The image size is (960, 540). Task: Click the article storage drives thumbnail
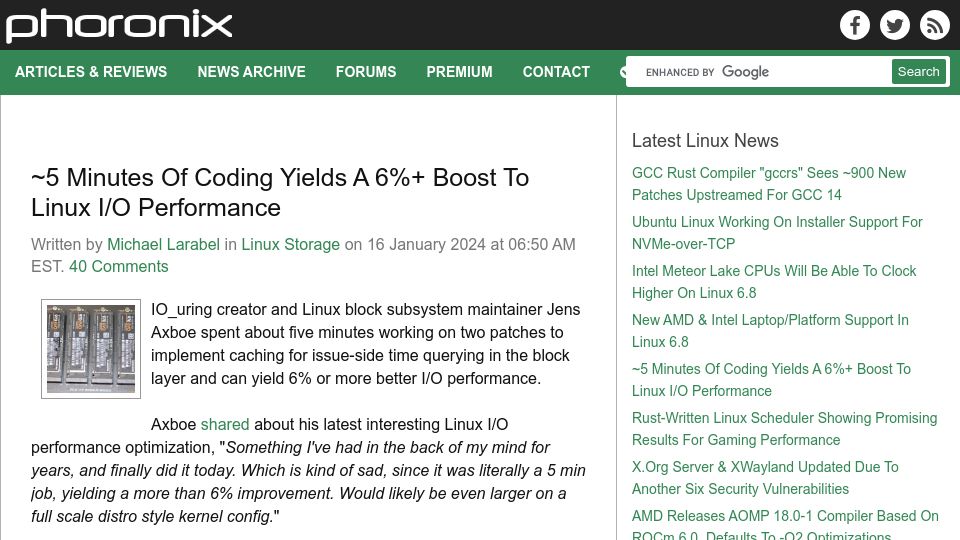91,349
